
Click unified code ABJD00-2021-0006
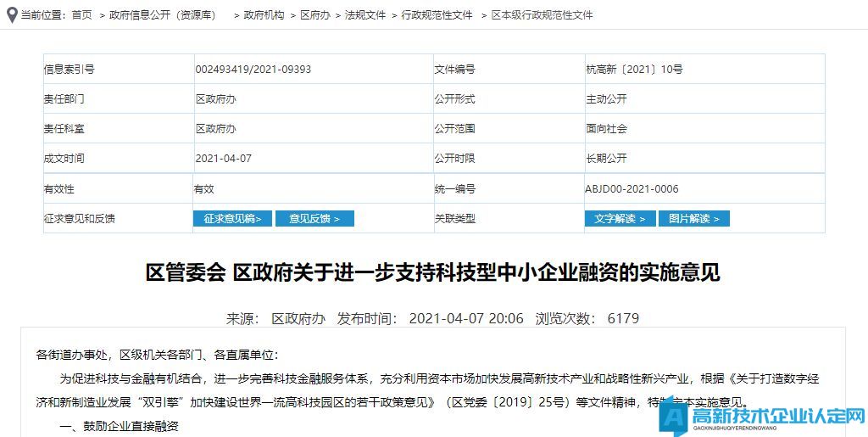tap(632, 189)
